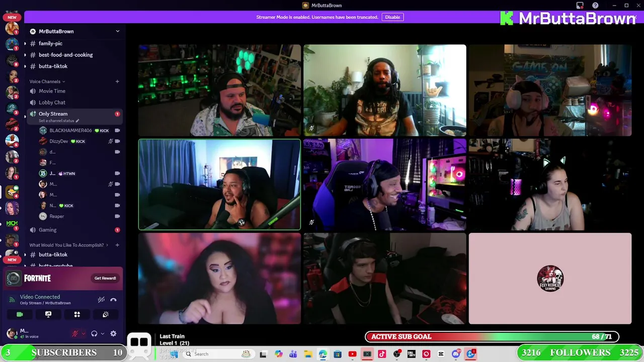Click Get Reward on Fortnite banner

point(105,278)
